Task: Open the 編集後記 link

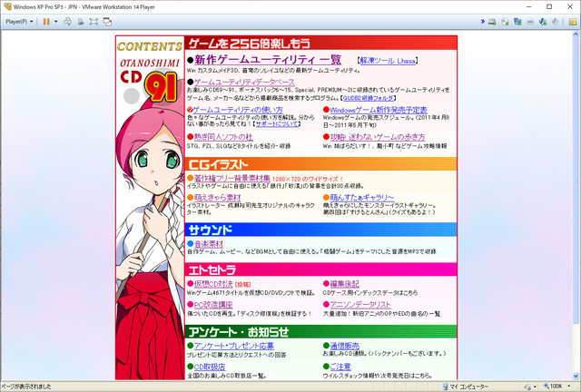Action: point(345,284)
